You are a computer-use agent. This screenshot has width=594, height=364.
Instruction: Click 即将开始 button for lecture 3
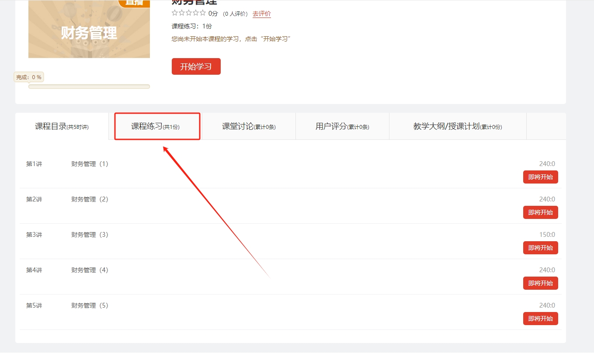point(540,248)
